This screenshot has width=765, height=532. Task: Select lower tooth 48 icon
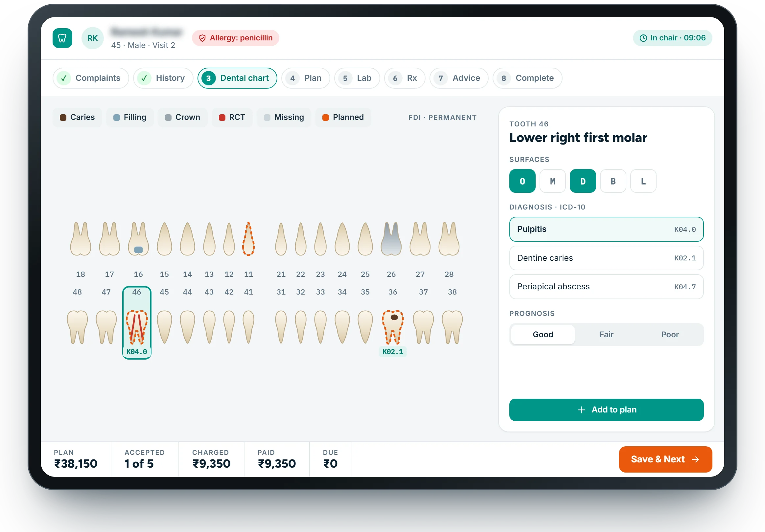click(x=77, y=327)
